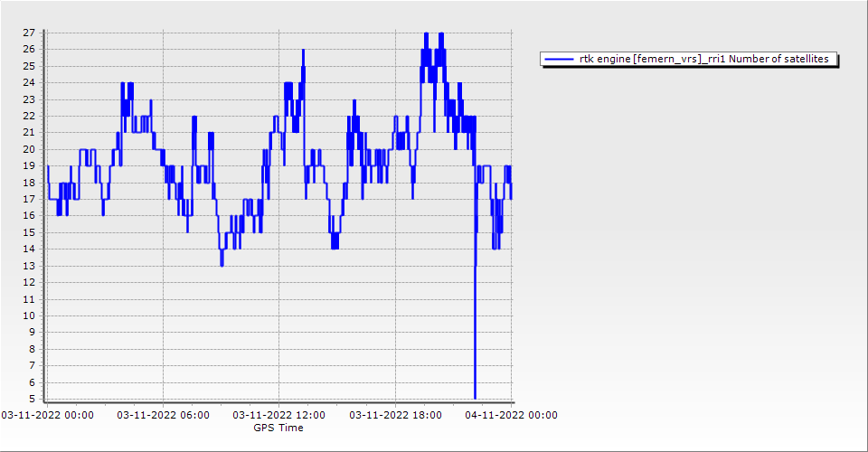Click the GPS Time axis title
The image size is (868, 452).
pyautogui.click(x=278, y=428)
